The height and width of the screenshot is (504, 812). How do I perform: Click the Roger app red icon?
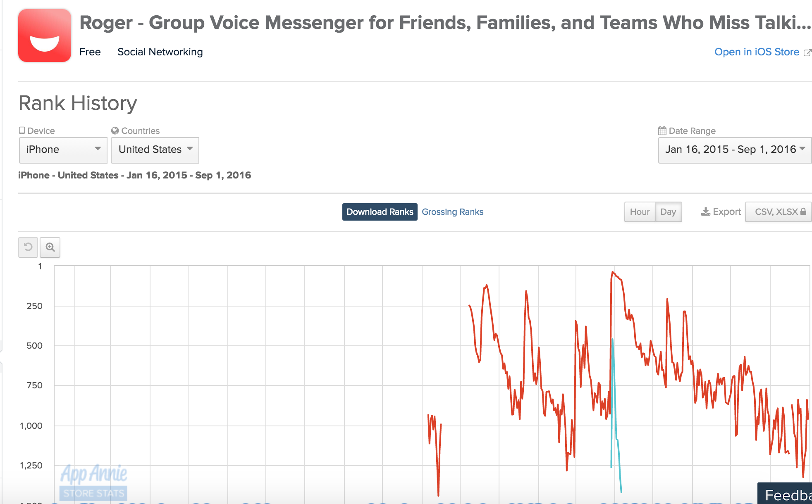click(45, 36)
